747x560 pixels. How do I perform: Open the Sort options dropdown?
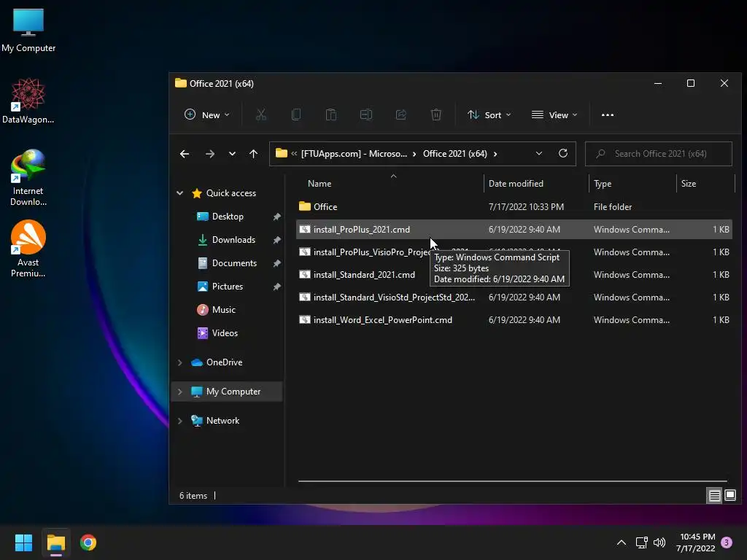tap(489, 114)
